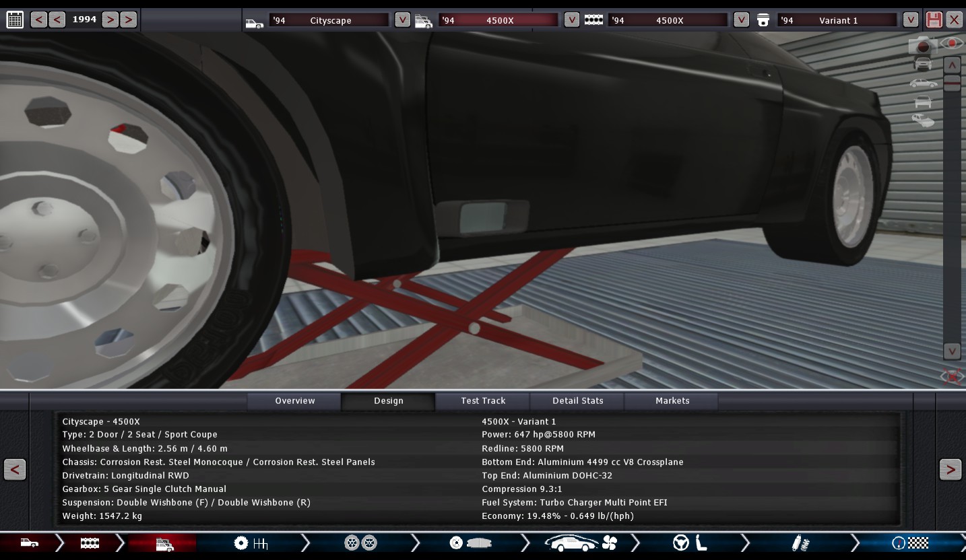This screenshot has height=560, width=966.
Task: Click the text 'Gearbox: 5 Gear Single Clutch Manual'
Action: click(144, 489)
